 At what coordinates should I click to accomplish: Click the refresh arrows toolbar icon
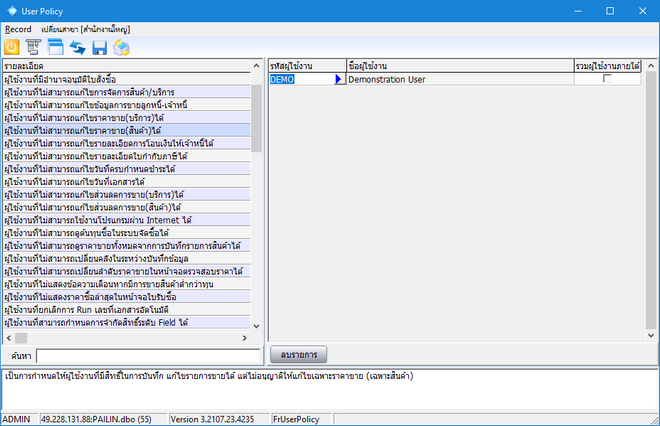click(x=77, y=47)
